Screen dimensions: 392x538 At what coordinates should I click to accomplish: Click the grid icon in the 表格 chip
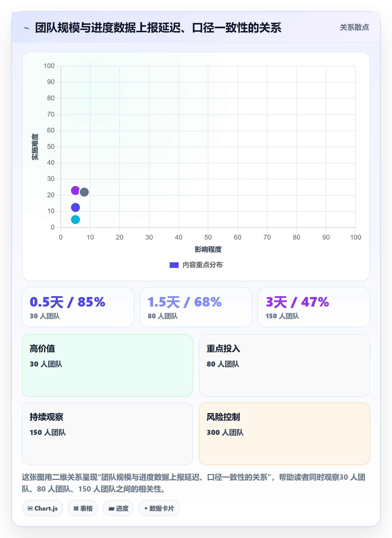tap(76, 508)
